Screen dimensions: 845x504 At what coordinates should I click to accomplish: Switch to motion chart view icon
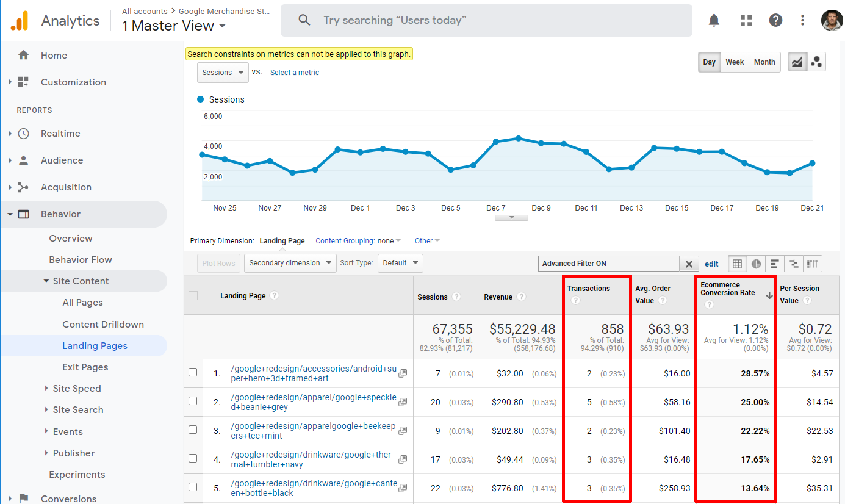[x=816, y=62]
